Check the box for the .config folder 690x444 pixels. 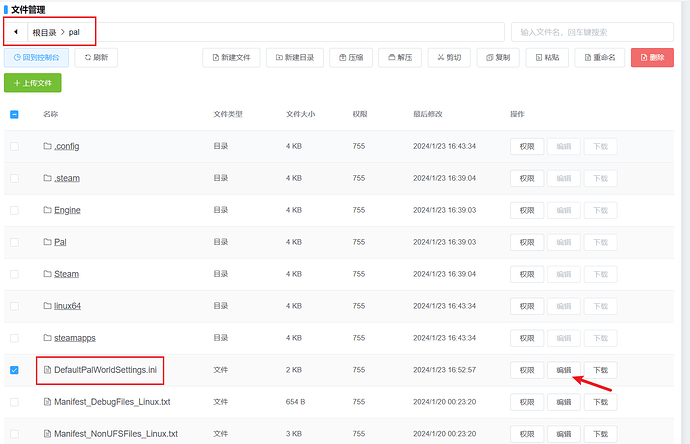pyautogui.click(x=14, y=146)
